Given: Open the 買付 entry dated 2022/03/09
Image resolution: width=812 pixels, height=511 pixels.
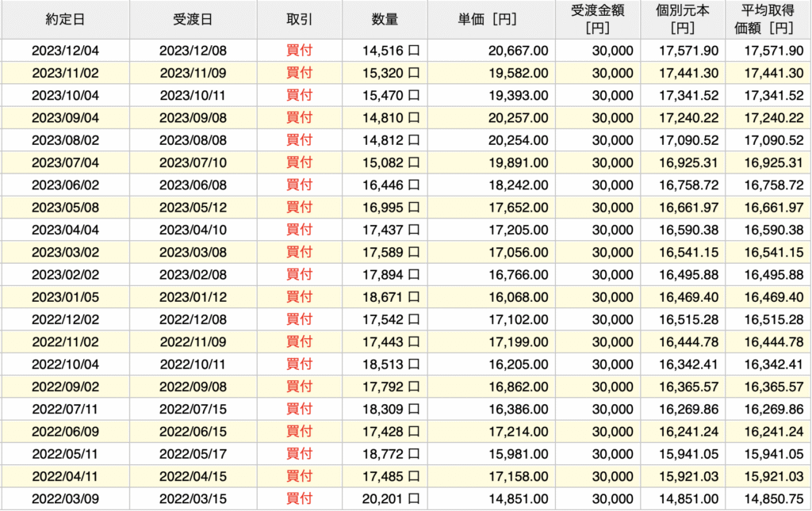Looking at the screenshot, I should (299, 499).
